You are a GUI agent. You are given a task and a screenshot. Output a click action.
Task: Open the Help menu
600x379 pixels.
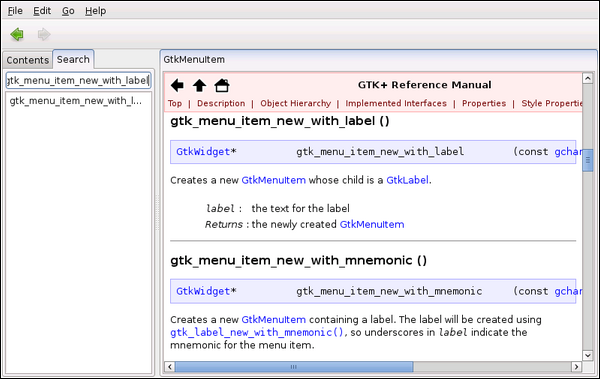pyautogui.click(x=95, y=11)
